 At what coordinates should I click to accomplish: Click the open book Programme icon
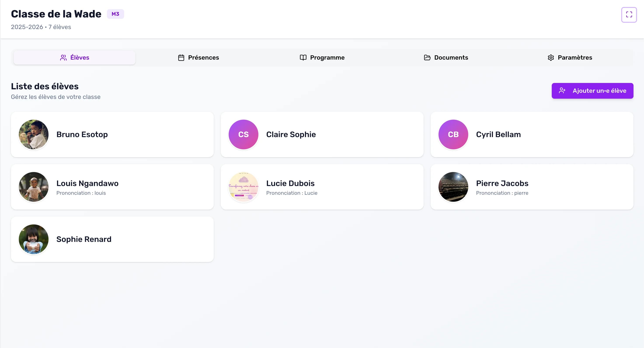[x=303, y=58]
